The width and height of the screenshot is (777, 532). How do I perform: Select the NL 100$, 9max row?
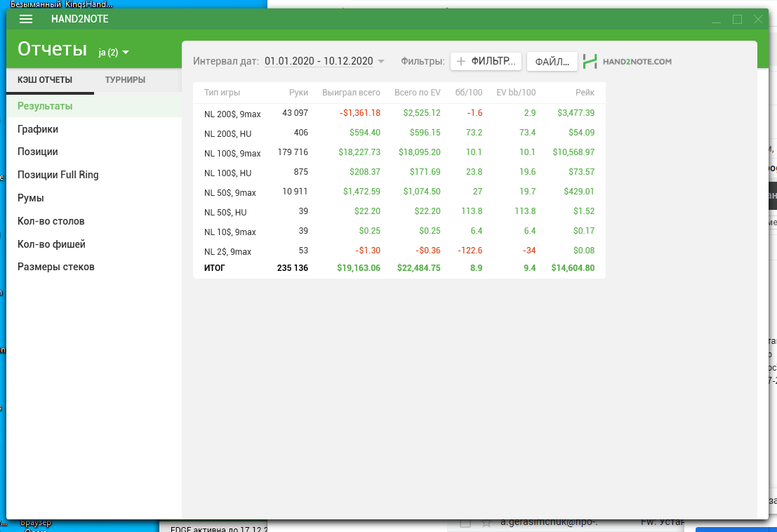coord(399,152)
